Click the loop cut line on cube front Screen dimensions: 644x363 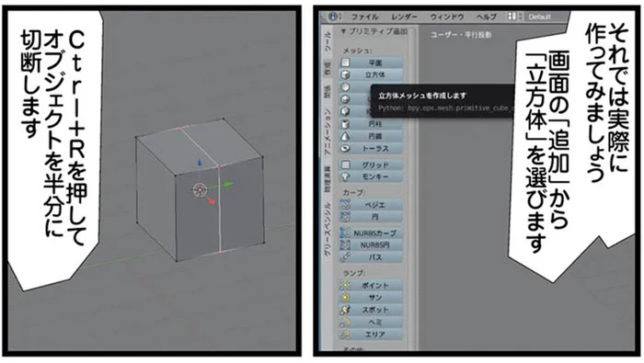pos(219,209)
